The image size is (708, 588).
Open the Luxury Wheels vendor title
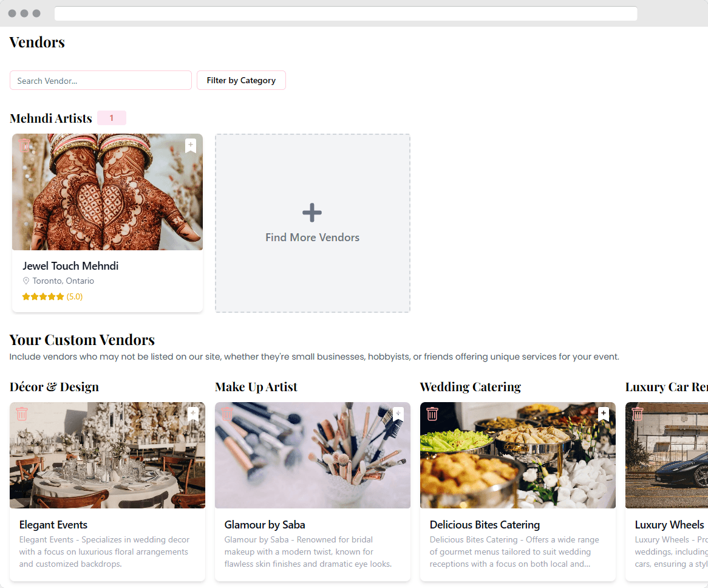pyautogui.click(x=669, y=525)
